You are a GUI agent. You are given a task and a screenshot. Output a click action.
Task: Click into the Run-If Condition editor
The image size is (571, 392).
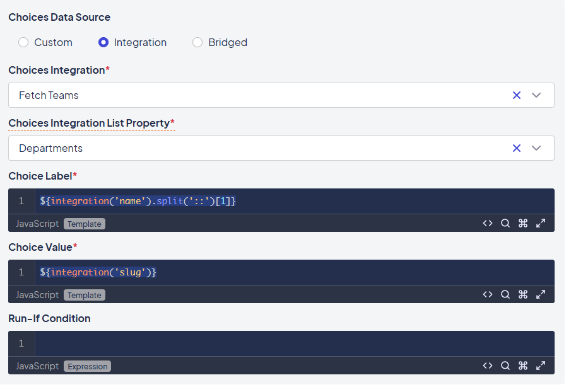pos(294,343)
